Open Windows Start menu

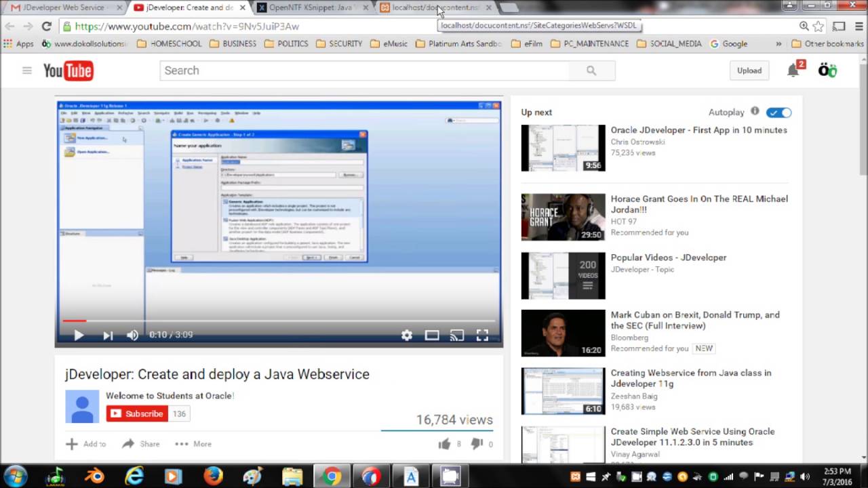coord(15,476)
